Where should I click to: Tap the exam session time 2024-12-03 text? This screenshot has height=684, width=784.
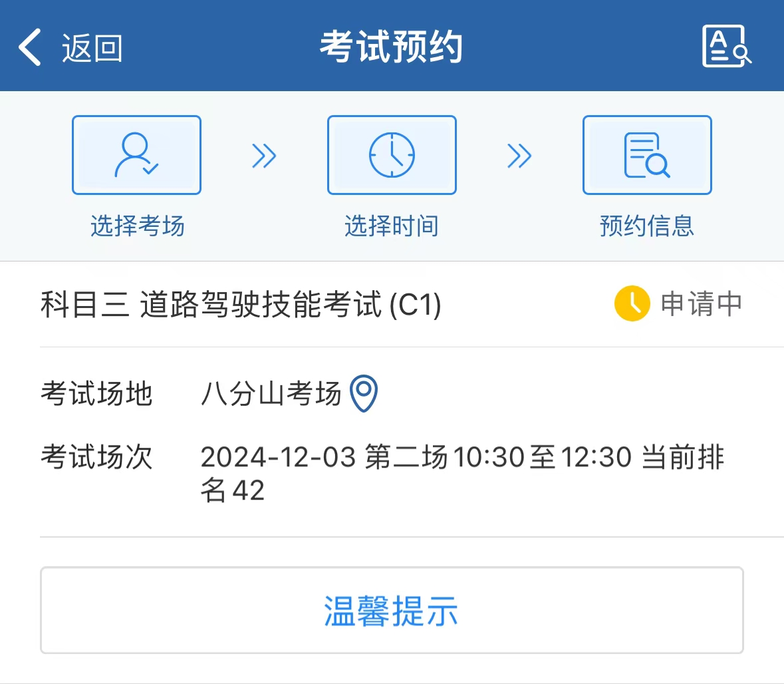[278, 457]
